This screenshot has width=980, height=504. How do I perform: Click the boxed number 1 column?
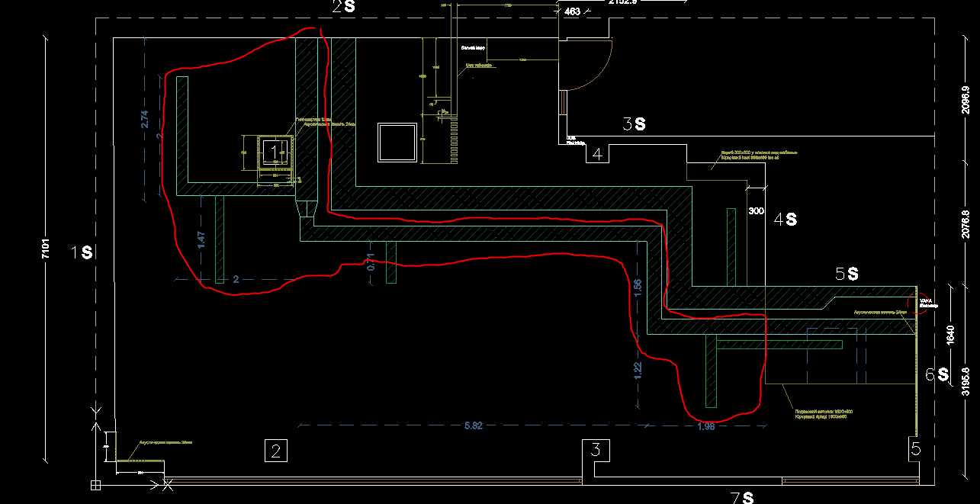(x=274, y=152)
